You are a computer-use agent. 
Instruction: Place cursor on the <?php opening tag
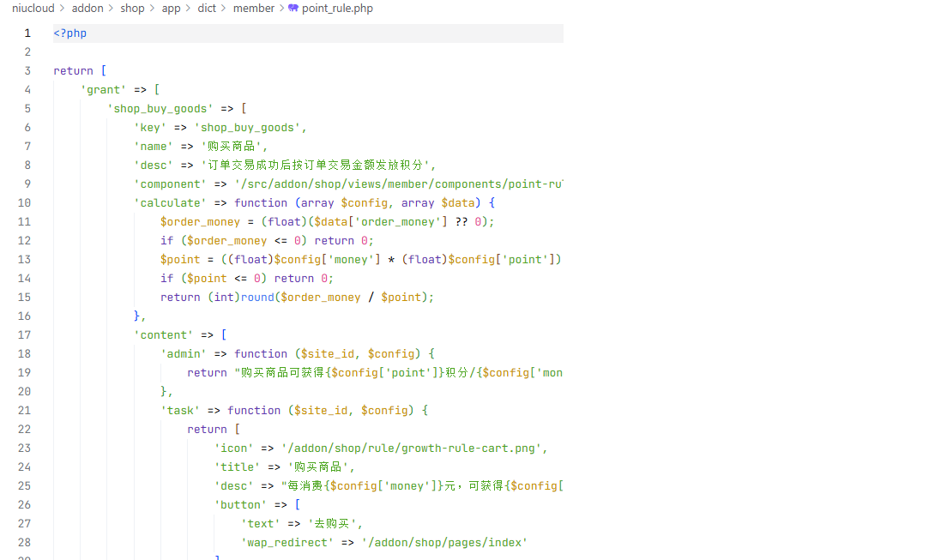point(69,33)
